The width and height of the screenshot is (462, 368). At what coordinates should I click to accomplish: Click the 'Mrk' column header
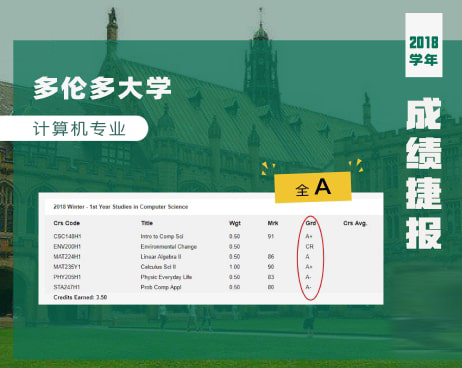coord(273,223)
